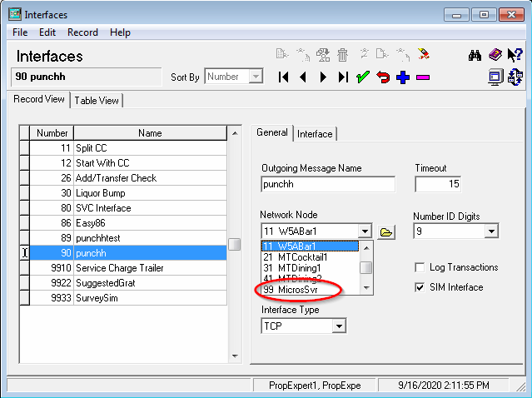Screen dimensions: 532x398
Task: Select the Liquor Bump row
Action: pos(128,193)
